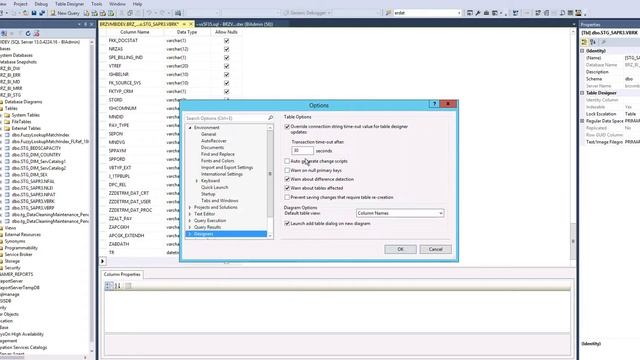The height and width of the screenshot is (360, 640).
Task: Click the Save All toolbar icon
Action: [x=42, y=13]
